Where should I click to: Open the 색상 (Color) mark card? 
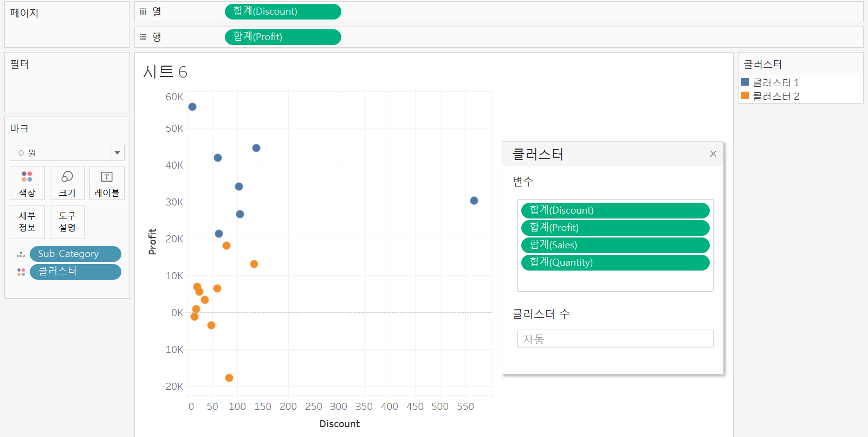[27, 183]
